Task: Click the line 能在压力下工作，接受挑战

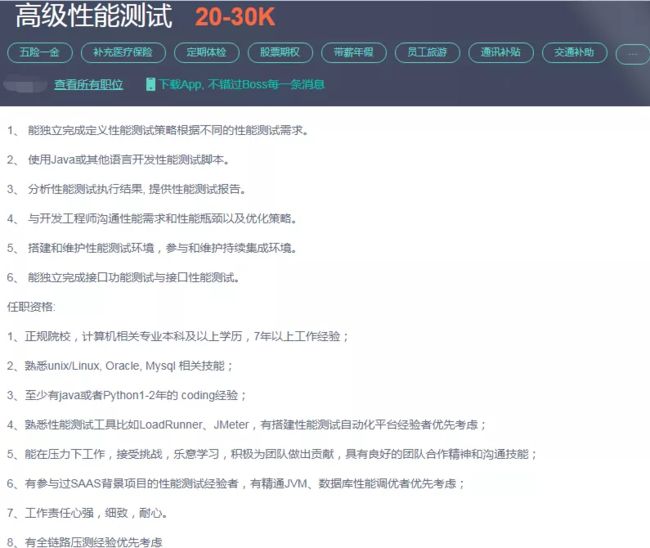Action: coord(272,454)
